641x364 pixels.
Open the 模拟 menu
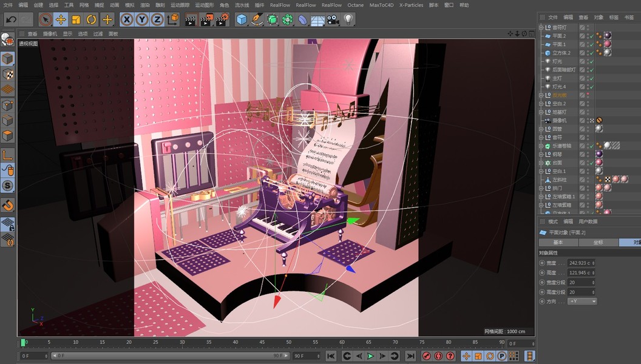coord(129,5)
